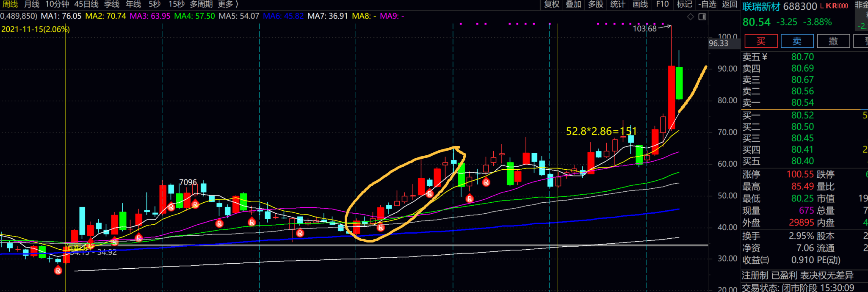
Task: Click the K badge in the stock header
Action: 828,6
